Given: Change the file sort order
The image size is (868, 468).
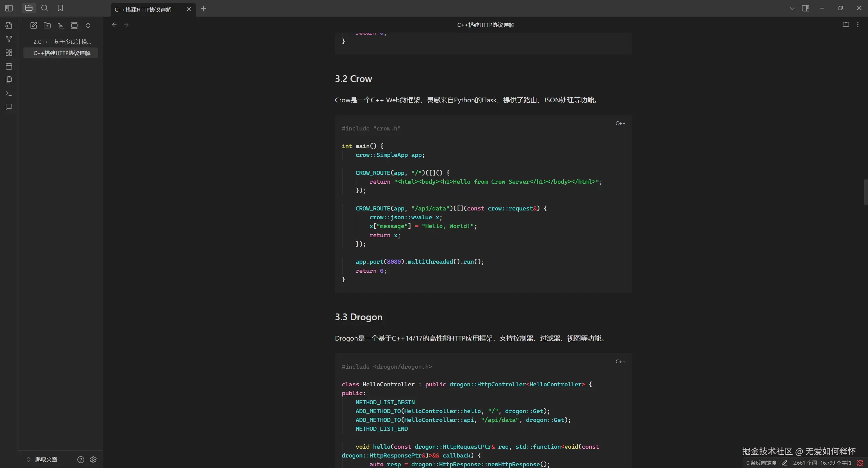Looking at the screenshot, I should (61, 25).
